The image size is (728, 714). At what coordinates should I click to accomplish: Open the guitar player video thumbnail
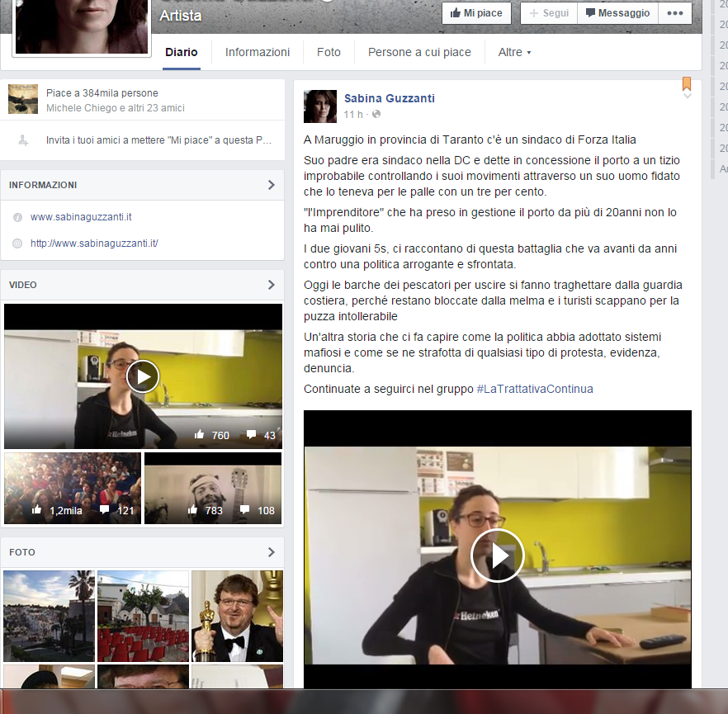click(213, 488)
